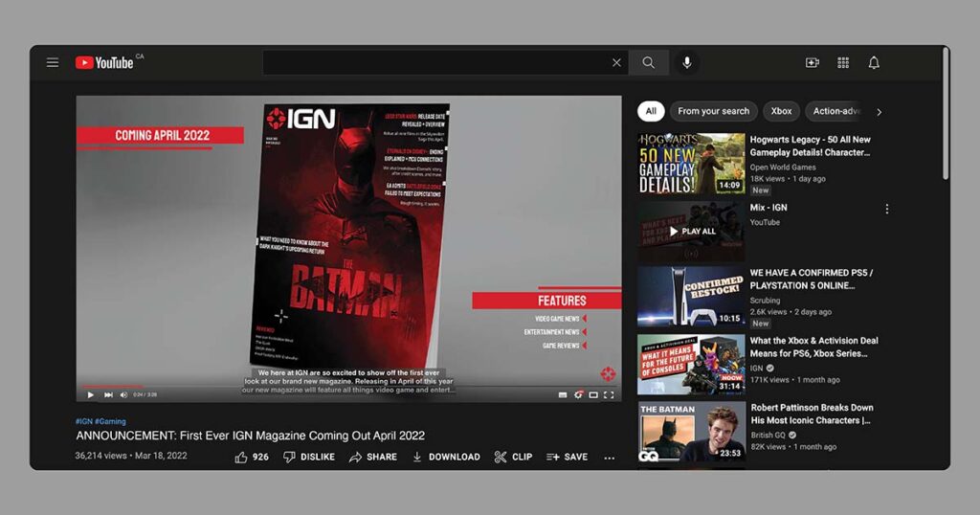The image size is (980, 515).
Task: Open Robert Pattinson Breaks Down thumbnail
Action: [x=691, y=432]
